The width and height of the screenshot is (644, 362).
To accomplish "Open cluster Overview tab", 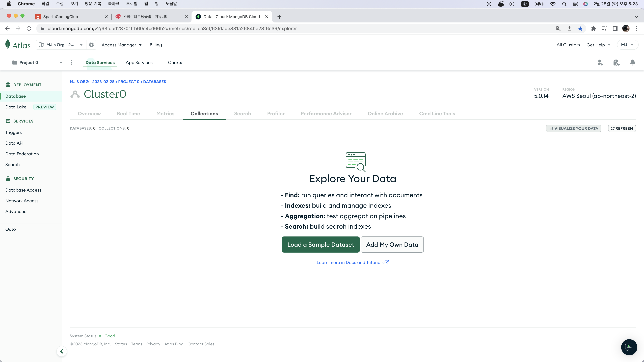I will point(89,113).
